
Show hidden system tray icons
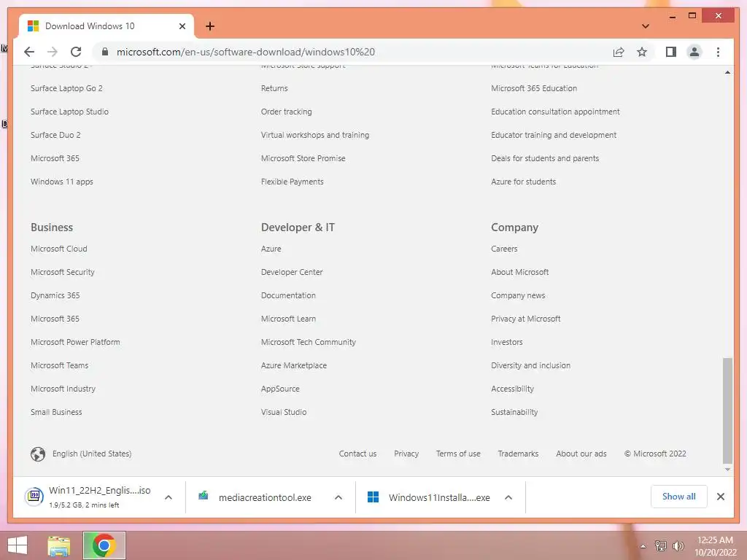pyautogui.click(x=643, y=545)
